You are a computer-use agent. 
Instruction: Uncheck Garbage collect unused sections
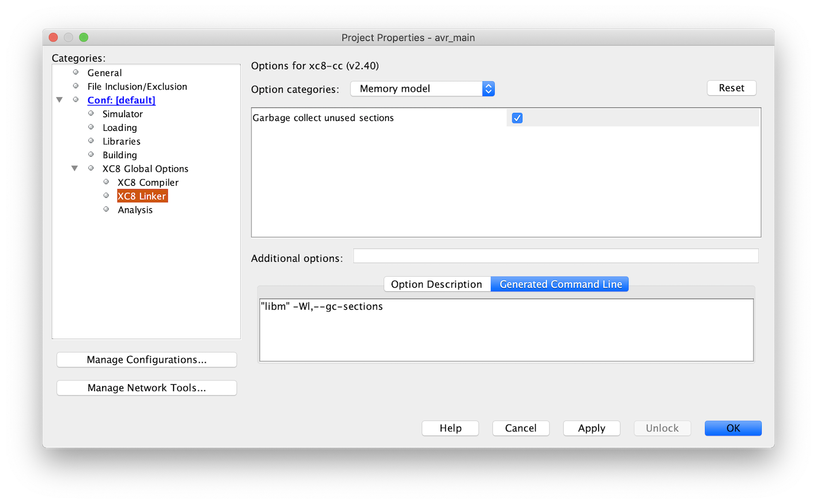517,118
